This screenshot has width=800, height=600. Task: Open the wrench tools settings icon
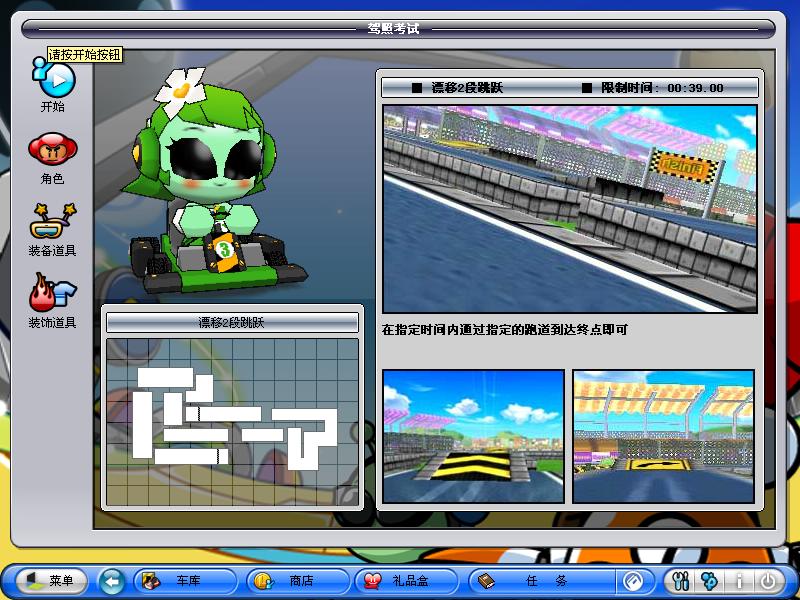pyautogui.click(x=683, y=580)
